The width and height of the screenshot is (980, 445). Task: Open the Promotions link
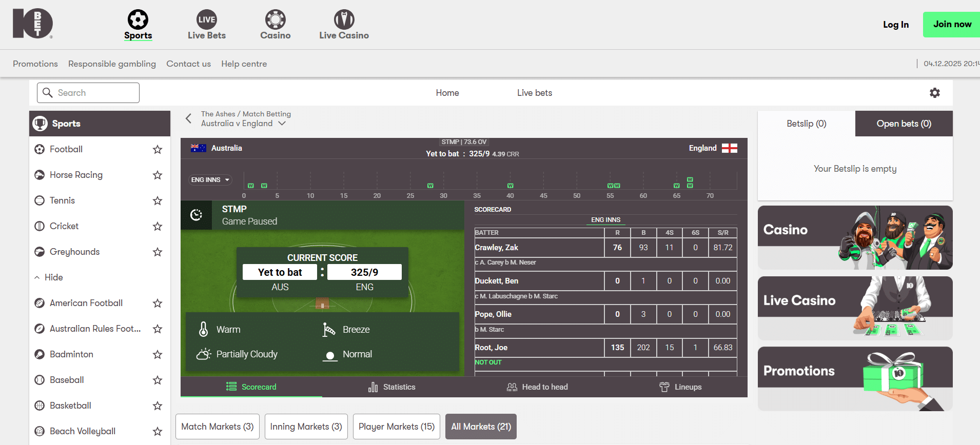pyautogui.click(x=35, y=64)
